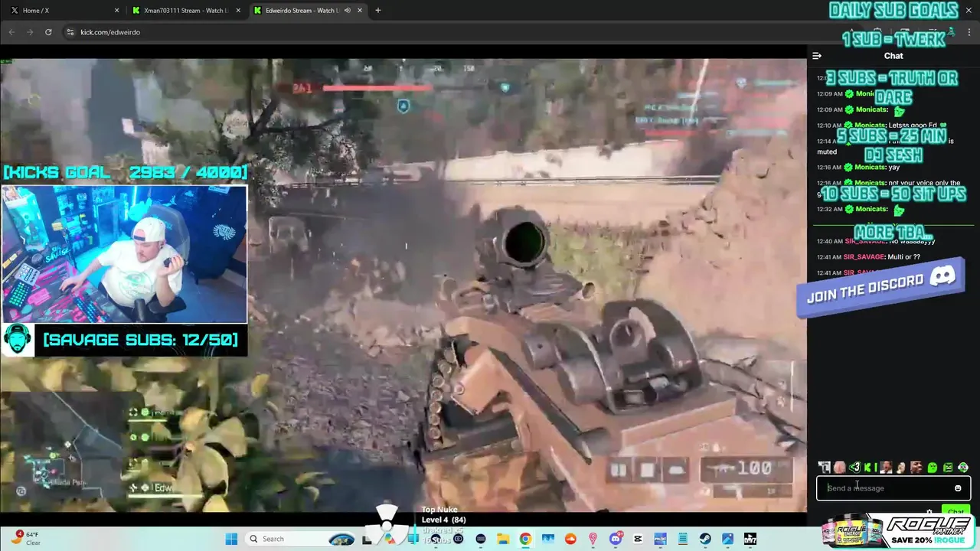Click SIR_SAVAGE username on 'Multi or ??' message

coord(864,257)
